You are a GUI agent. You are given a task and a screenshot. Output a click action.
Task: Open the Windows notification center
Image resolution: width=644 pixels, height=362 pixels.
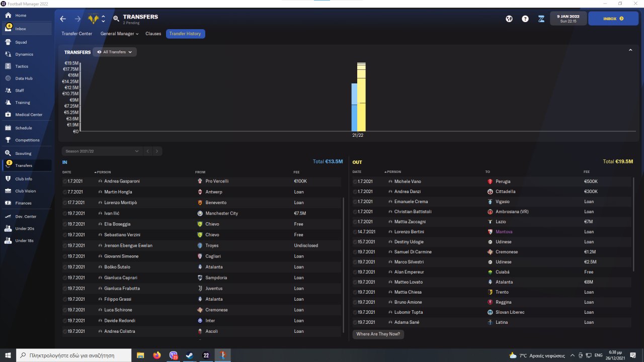coord(633,355)
